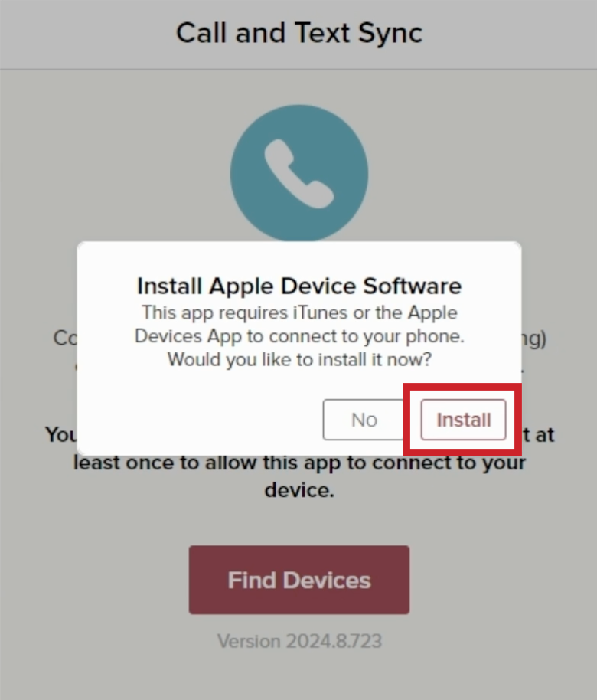Decline by choosing No
597x700 pixels.
click(364, 420)
